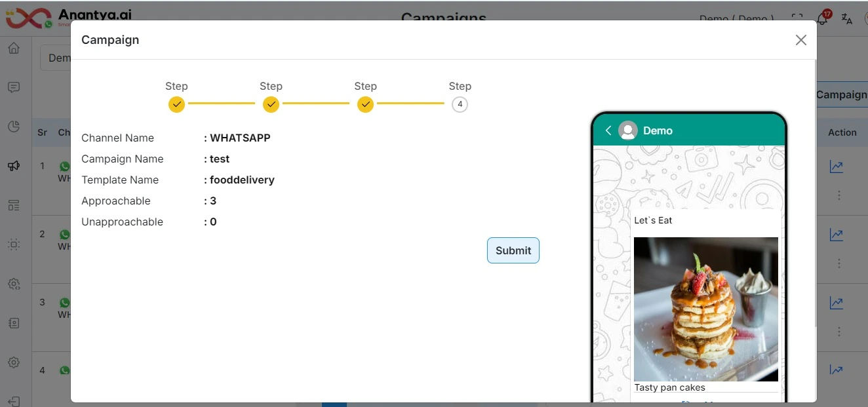Open the Demo account menu in top bar
This screenshot has width=868, height=407.
click(x=737, y=18)
